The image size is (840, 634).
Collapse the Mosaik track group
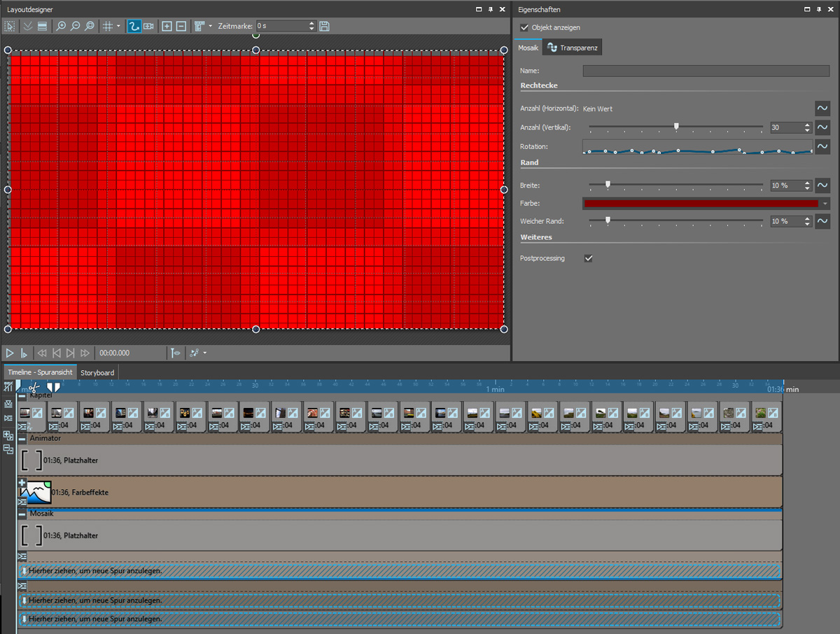[22, 514]
